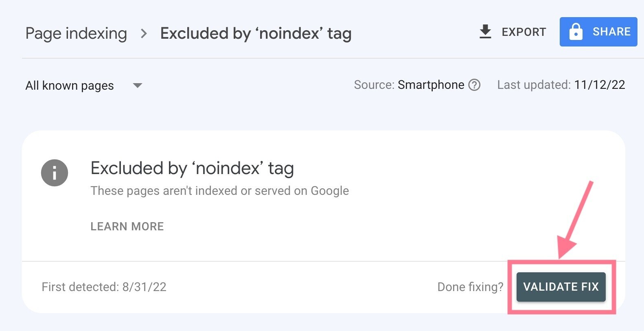644x331 pixels.
Task: Click the blue SHARE button
Action: [x=598, y=31]
